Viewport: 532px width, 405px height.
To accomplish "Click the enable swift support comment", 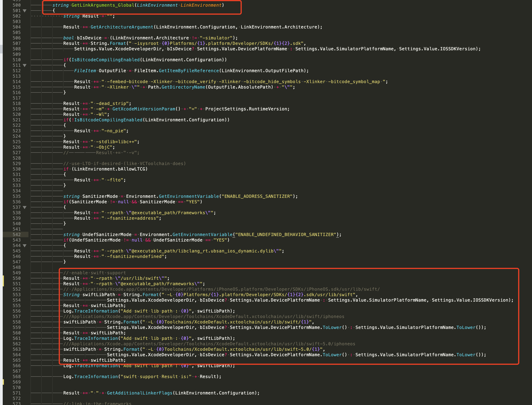I will point(94,273).
